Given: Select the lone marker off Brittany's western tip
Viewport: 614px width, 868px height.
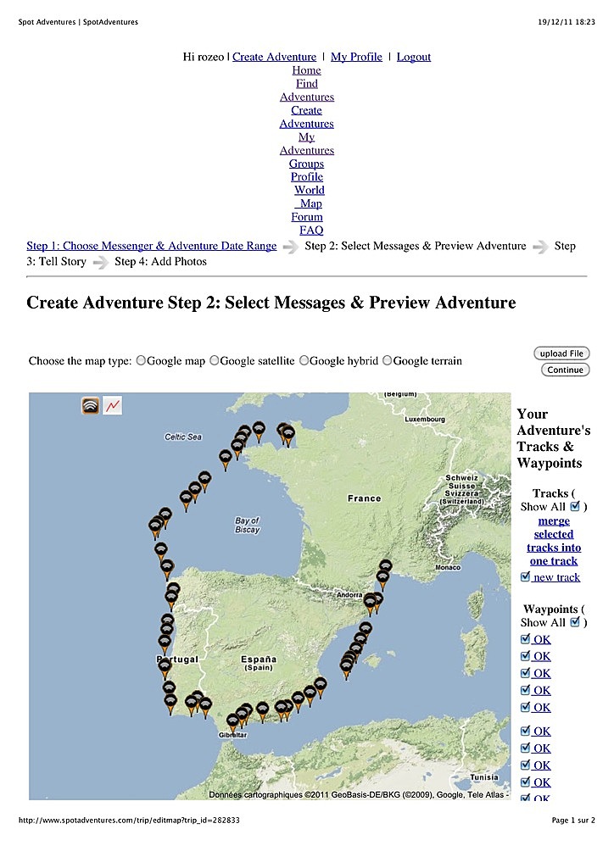Looking at the screenshot, I should [226, 459].
